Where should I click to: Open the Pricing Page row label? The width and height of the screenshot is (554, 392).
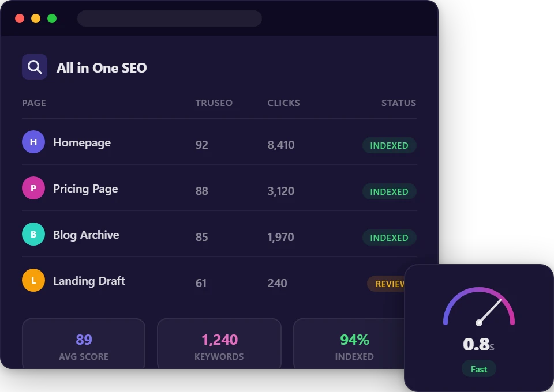(x=85, y=189)
